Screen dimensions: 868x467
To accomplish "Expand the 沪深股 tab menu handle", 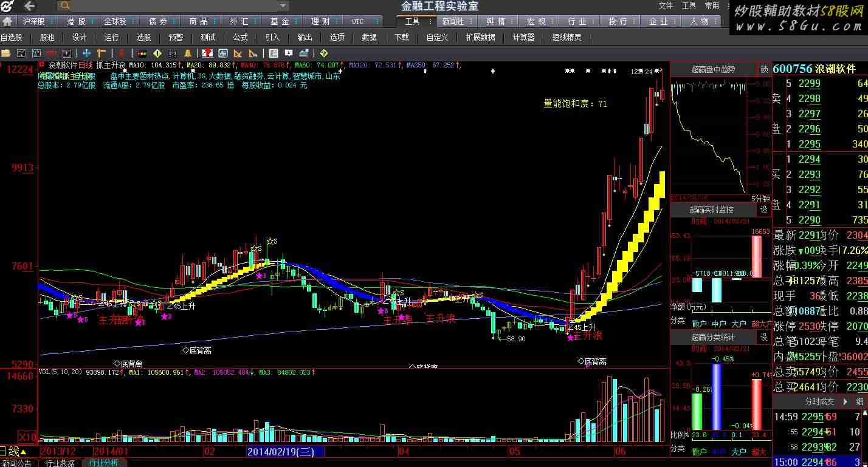I will coord(52,21).
